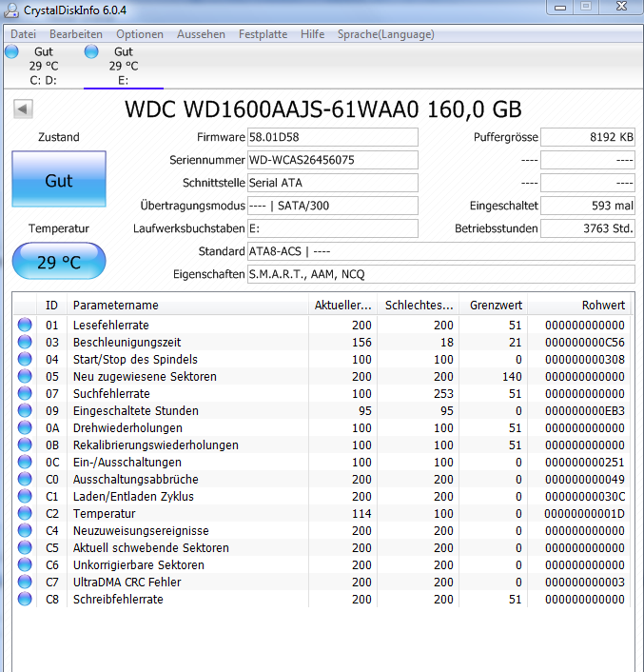Click the Schnittstelle field Serial ATA
Image resolution: width=644 pixels, height=672 pixels.
[x=333, y=183]
